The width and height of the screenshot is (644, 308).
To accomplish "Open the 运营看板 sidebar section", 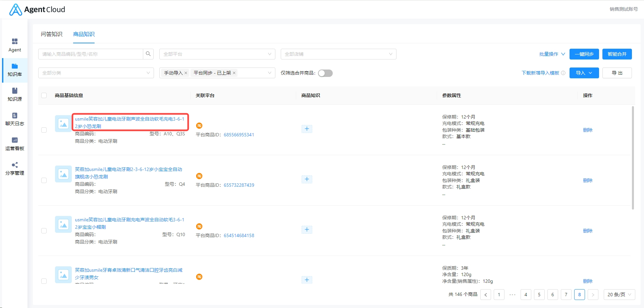I will (x=15, y=144).
